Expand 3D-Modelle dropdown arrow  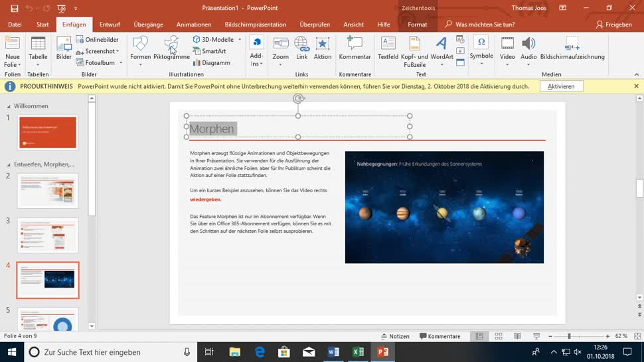click(x=240, y=39)
